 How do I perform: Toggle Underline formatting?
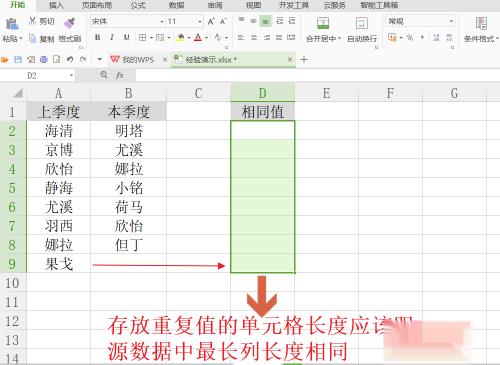pyautogui.click(x=126, y=37)
